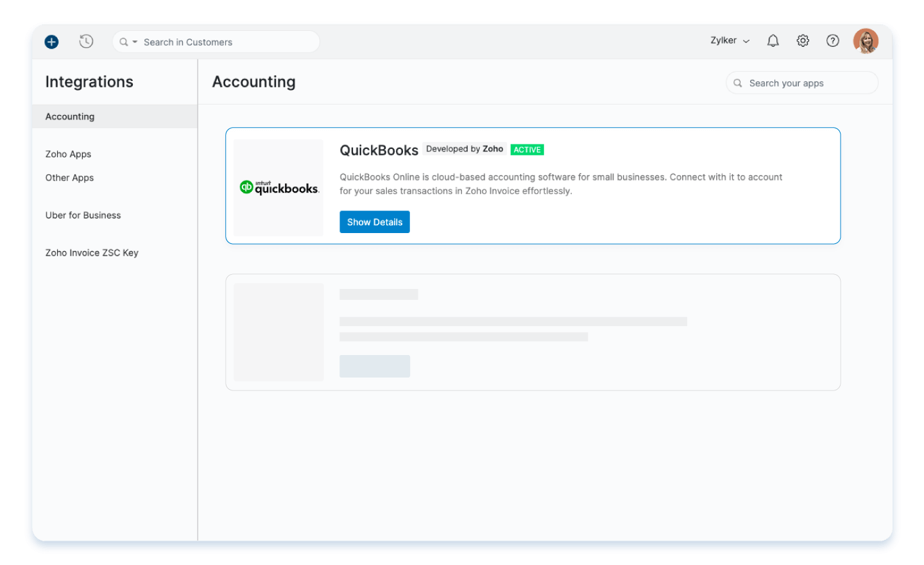Click the search magnifier in the top bar

pyautogui.click(x=123, y=41)
